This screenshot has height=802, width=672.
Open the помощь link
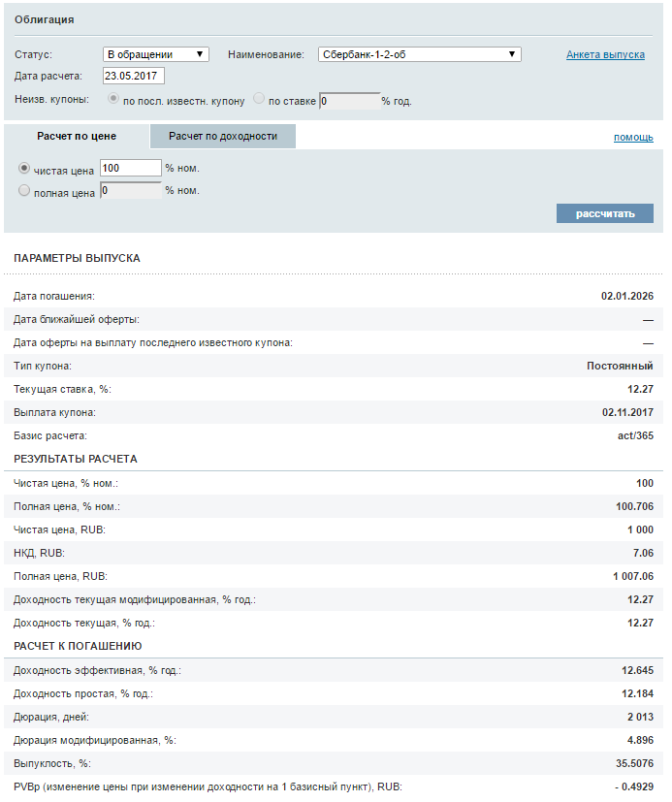click(633, 137)
